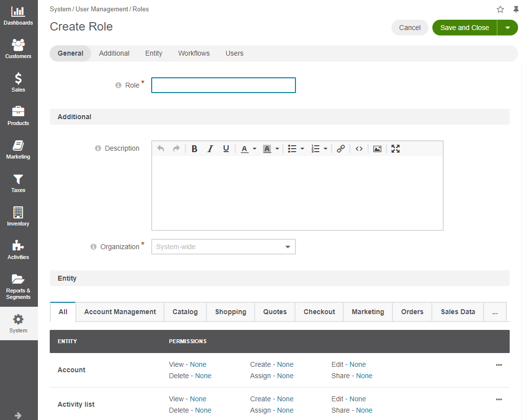522x420 pixels.
Task: Cancel role creation
Action: tap(410, 28)
